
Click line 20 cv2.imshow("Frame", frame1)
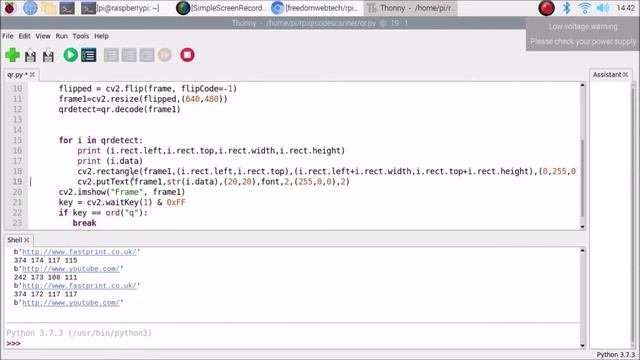click(x=122, y=192)
